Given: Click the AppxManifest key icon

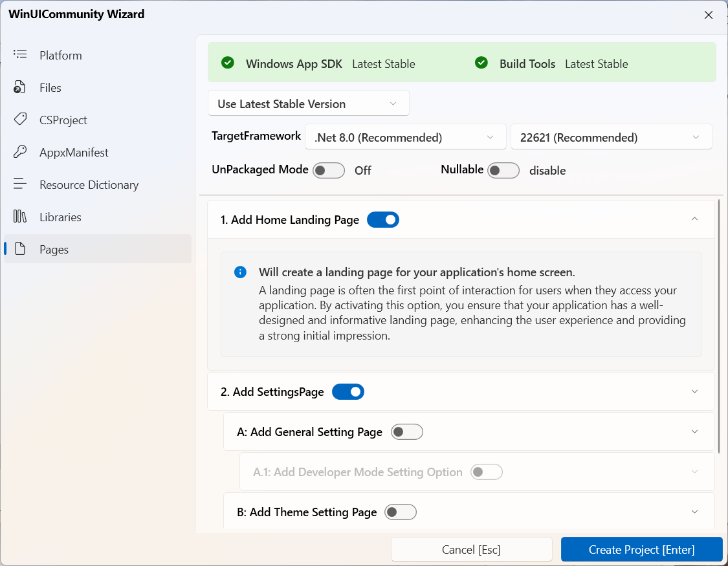Looking at the screenshot, I should tap(20, 152).
